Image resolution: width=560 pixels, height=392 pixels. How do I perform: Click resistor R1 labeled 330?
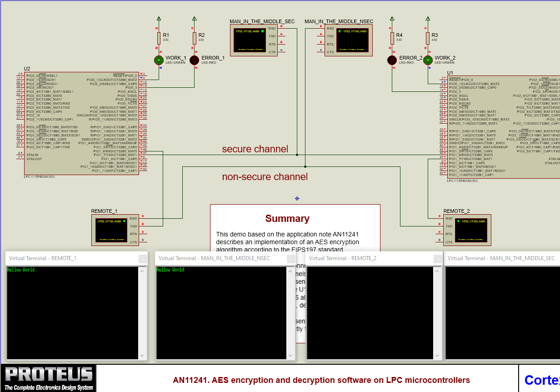[159, 39]
